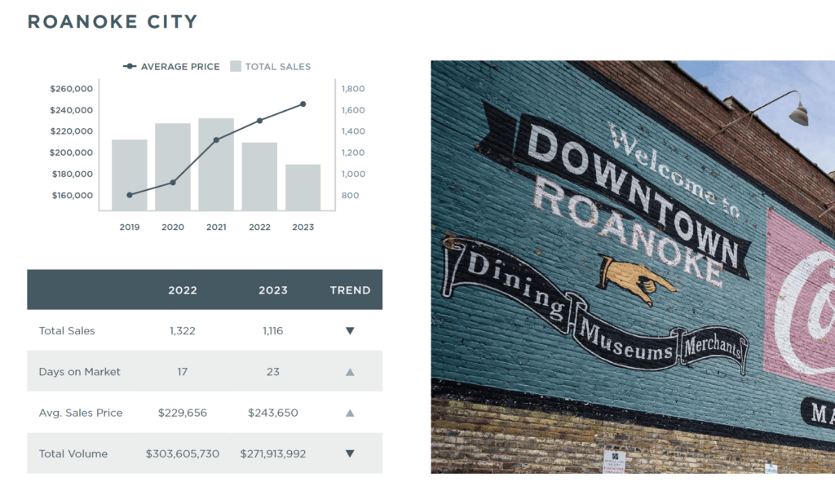Click the Days on Market row label
The height and width of the screenshot is (504, 835).
pyautogui.click(x=80, y=372)
